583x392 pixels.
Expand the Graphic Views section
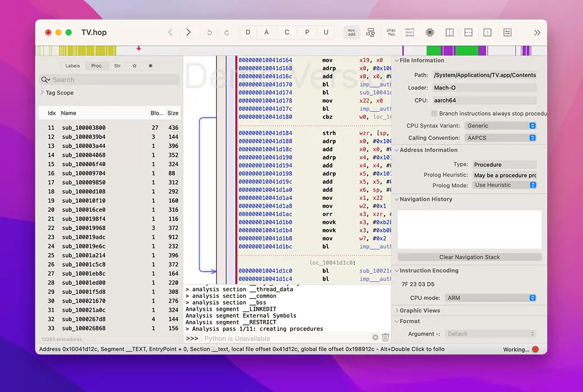pyautogui.click(x=397, y=311)
